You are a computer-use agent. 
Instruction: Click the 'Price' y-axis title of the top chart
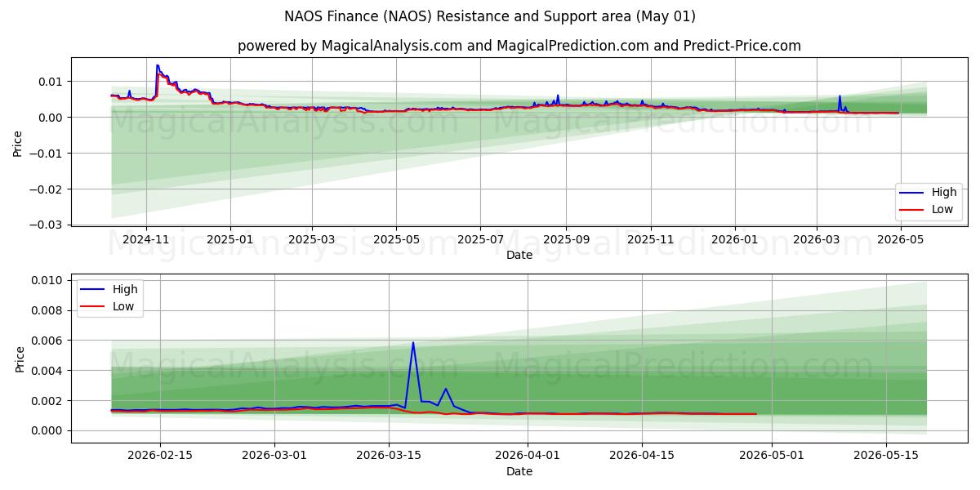coord(18,142)
